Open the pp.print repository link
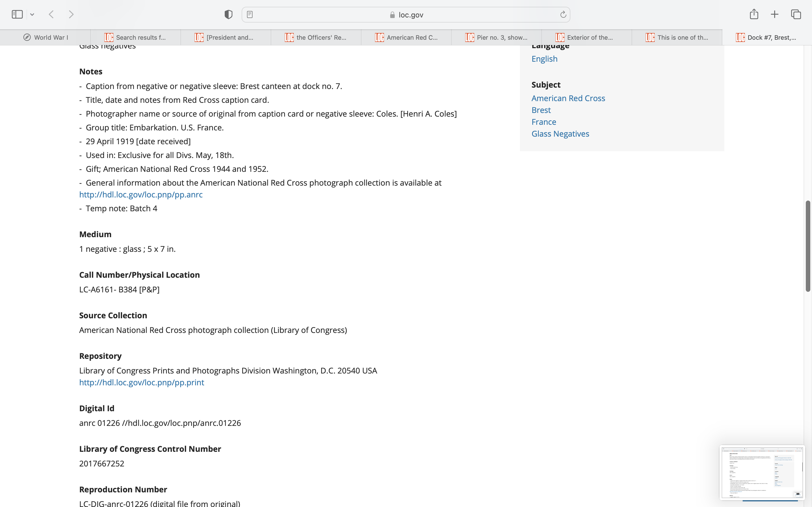812x507 pixels. pos(141,382)
